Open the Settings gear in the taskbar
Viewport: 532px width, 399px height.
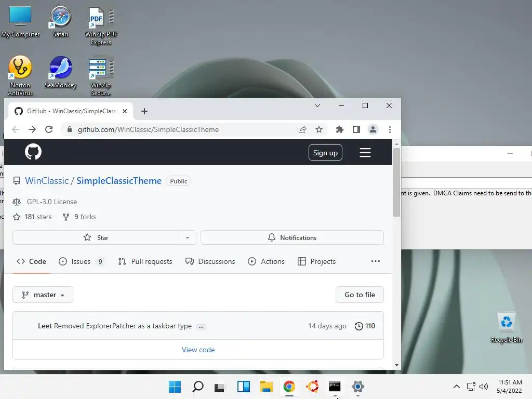pos(357,387)
